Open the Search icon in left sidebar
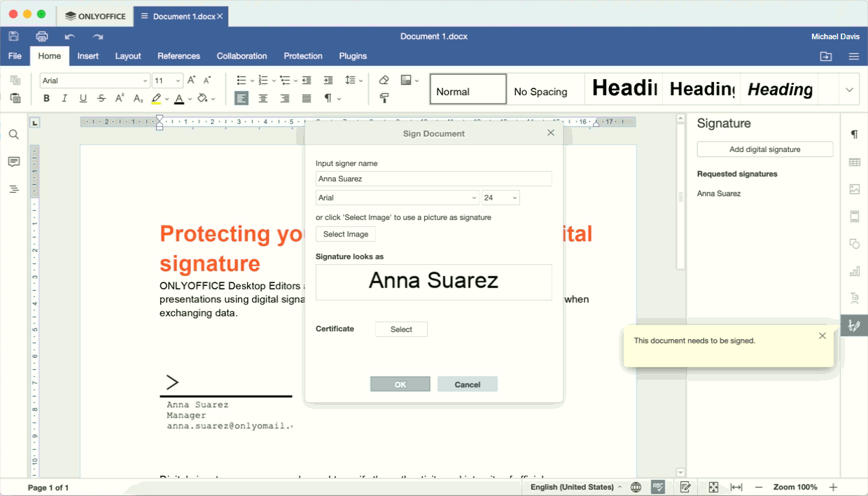This screenshot has height=496, width=868. (x=14, y=135)
